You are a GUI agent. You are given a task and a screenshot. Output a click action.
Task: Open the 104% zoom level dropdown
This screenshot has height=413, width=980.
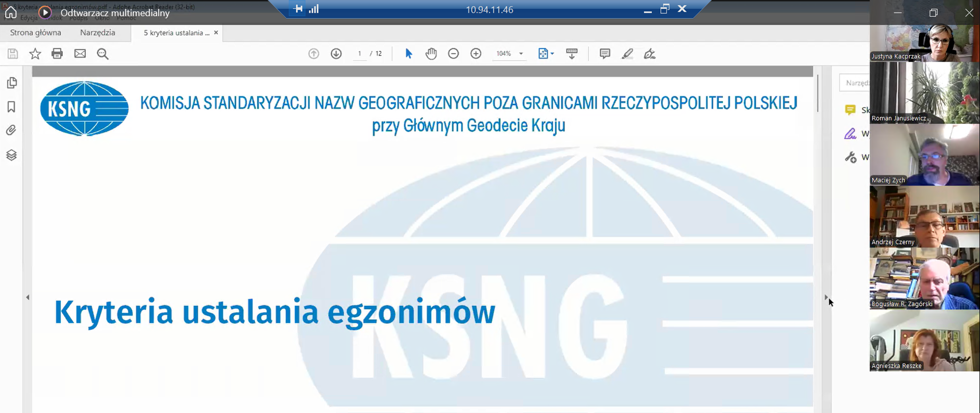coord(521,54)
